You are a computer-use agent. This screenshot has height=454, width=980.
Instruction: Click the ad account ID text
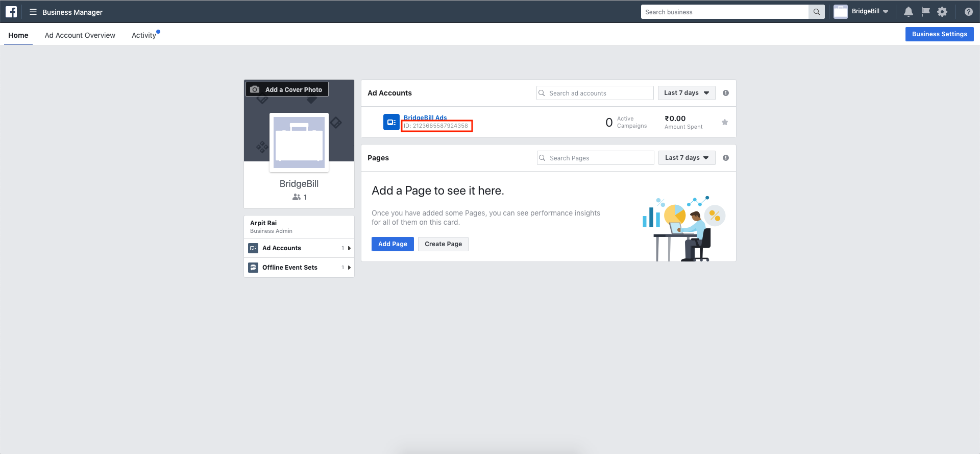(436, 126)
